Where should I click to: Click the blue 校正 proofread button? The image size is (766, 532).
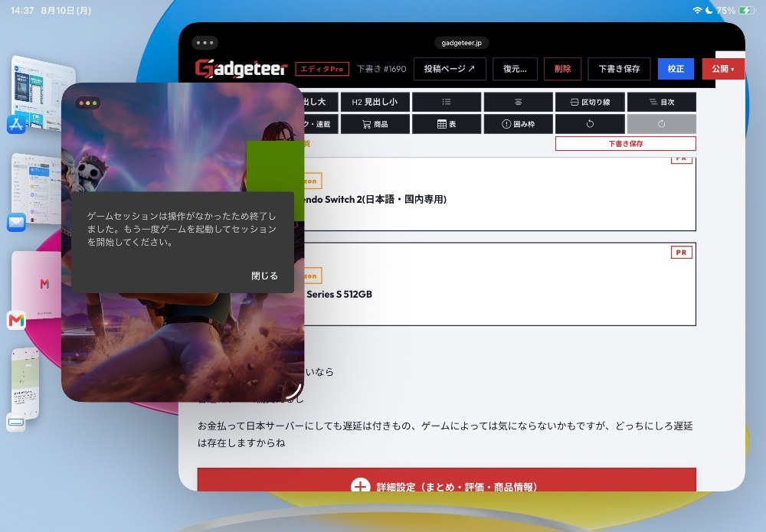coord(676,69)
